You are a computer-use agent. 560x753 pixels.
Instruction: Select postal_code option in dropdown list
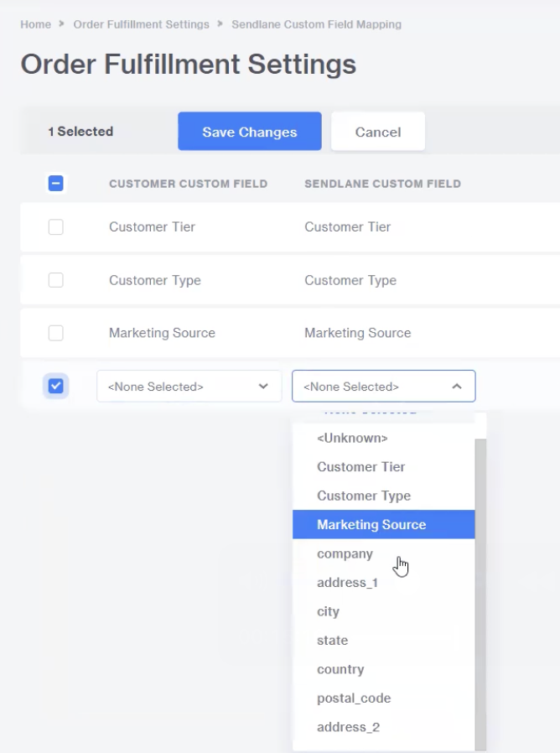pos(384,698)
